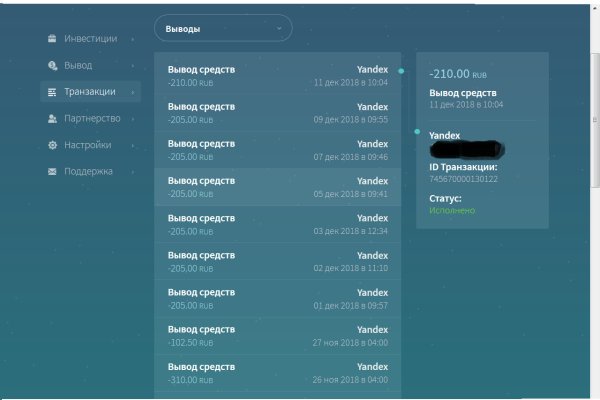Open the withdrawal dated 09 дек 2018 в 09:55
The width and height of the screenshot is (600, 400).
click(x=277, y=112)
